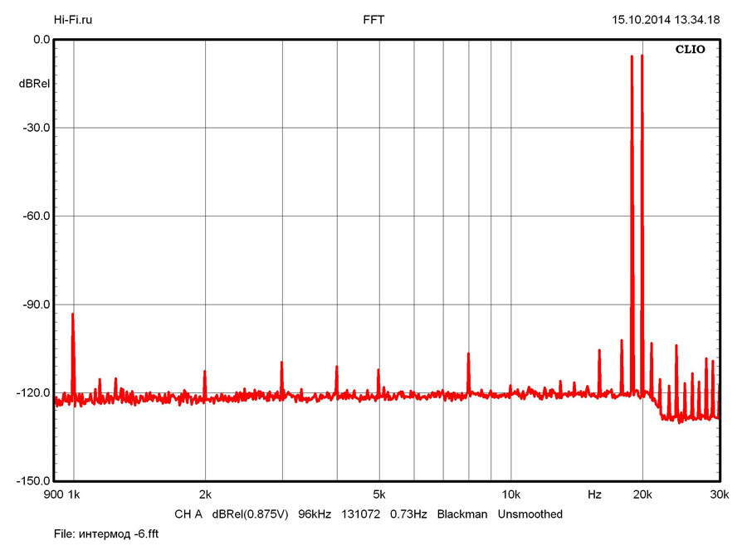747x560 pixels.
Task: Click the -90.0 vertical axis tick label
Action: click(x=34, y=304)
